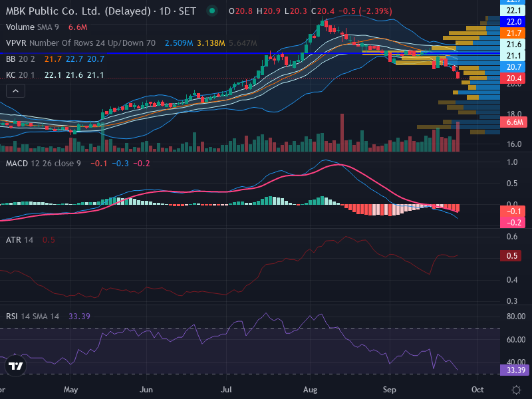
Task: Click the Aug label on time axis
Action: point(310,390)
